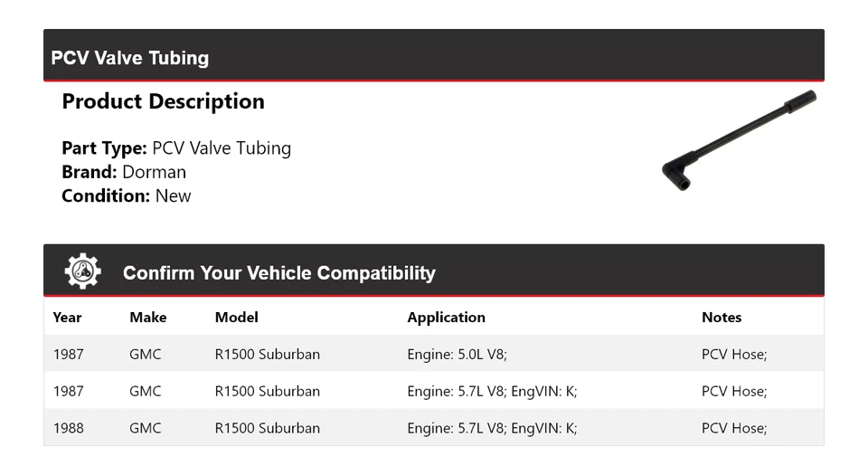Click the 1988 year cell
The height and width of the screenshot is (475, 868).
point(68,428)
